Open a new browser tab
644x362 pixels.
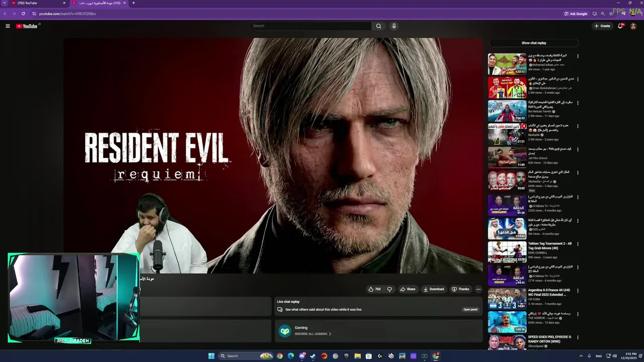pos(133,3)
